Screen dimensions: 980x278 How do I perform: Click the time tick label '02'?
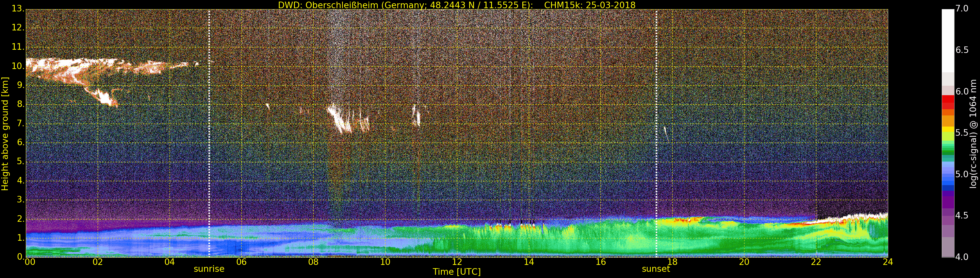coord(98,262)
